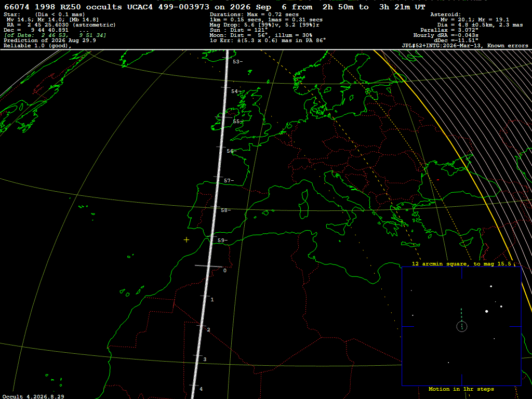The image size is (532, 399).
Task: Click the circled target star in finder chart
Action: pos(462,326)
